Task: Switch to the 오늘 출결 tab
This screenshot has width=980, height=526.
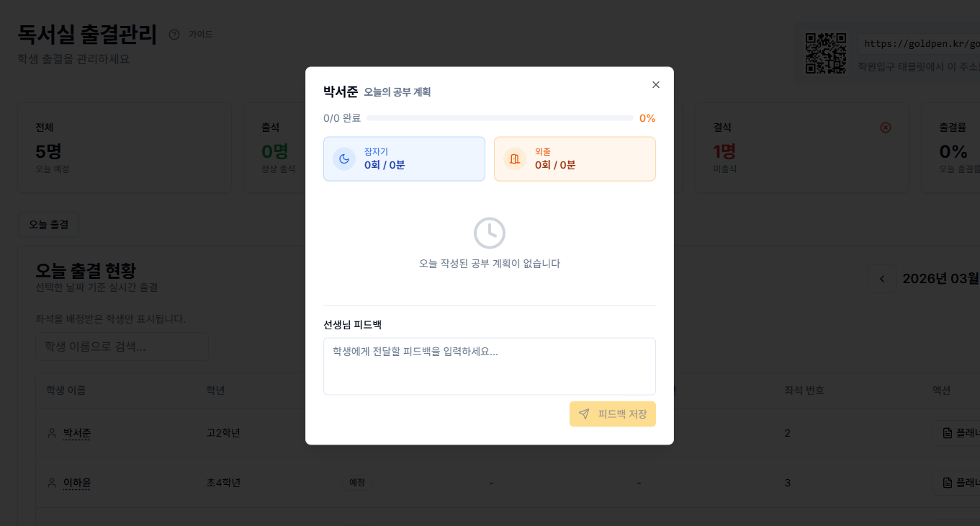Action: pyautogui.click(x=48, y=224)
